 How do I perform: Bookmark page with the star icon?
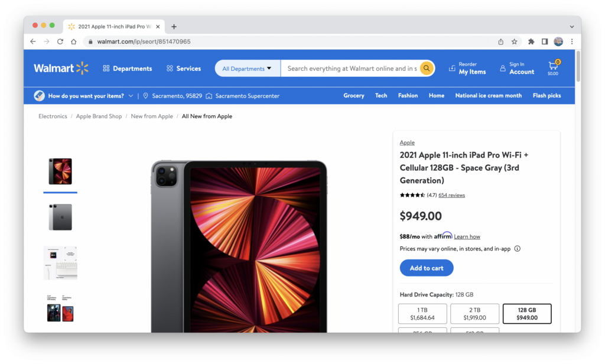[515, 42]
